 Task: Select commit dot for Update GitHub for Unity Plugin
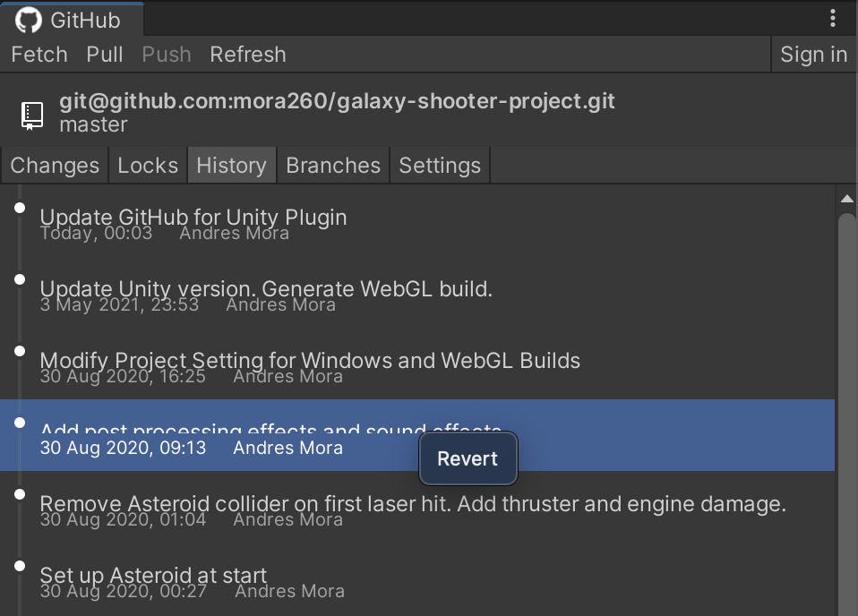click(20, 208)
